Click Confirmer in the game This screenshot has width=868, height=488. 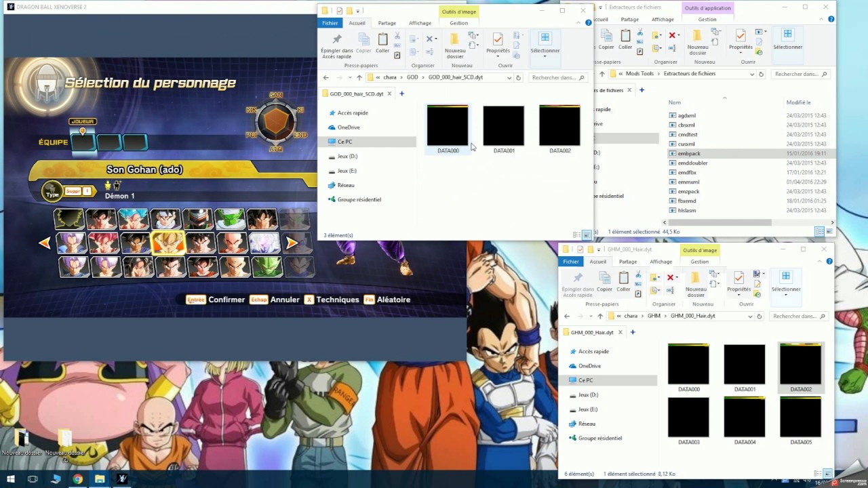tap(226, 300)
